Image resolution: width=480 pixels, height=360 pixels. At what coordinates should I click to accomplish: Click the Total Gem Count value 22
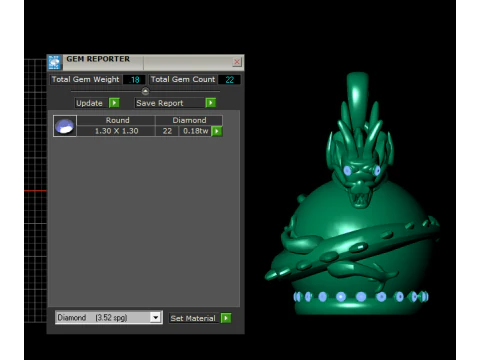coord(230,80)
